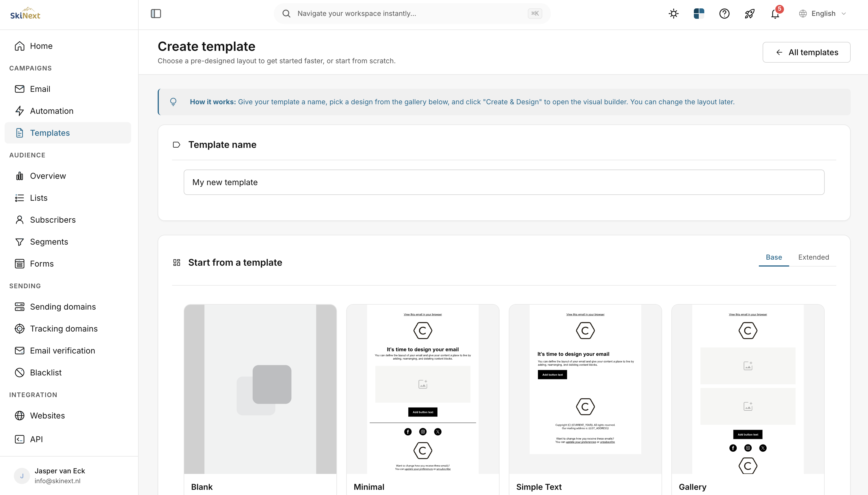Image resolution: width=868 pixels, height=495 pixels.
Task: Click the Email verification envelope icon
Action: pos(20,351)
